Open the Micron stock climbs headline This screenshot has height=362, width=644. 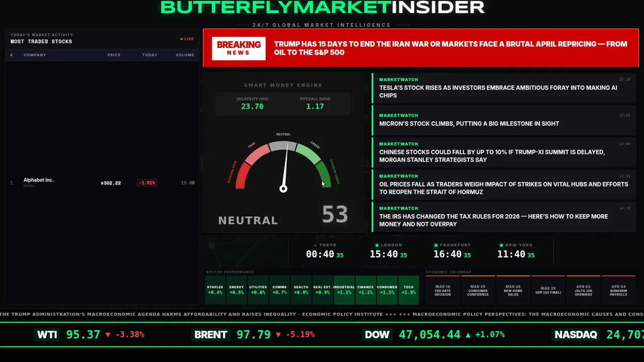[504, 120]
